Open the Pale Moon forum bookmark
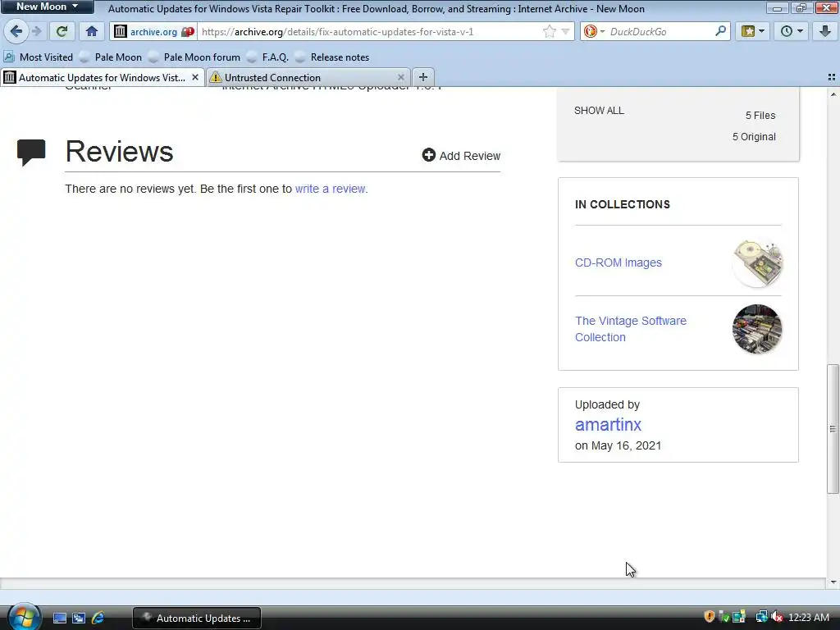 (x=194, y=57)
